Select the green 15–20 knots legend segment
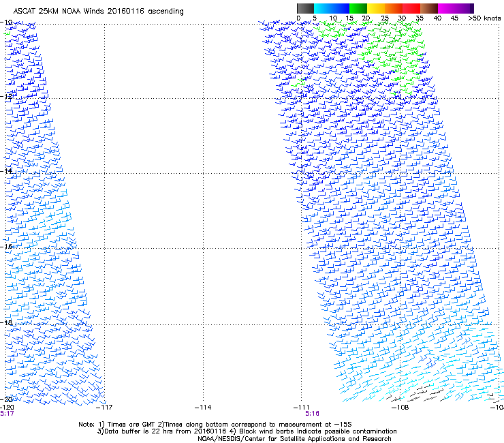This screenshot has height=443, width=504. pos(358,8)
